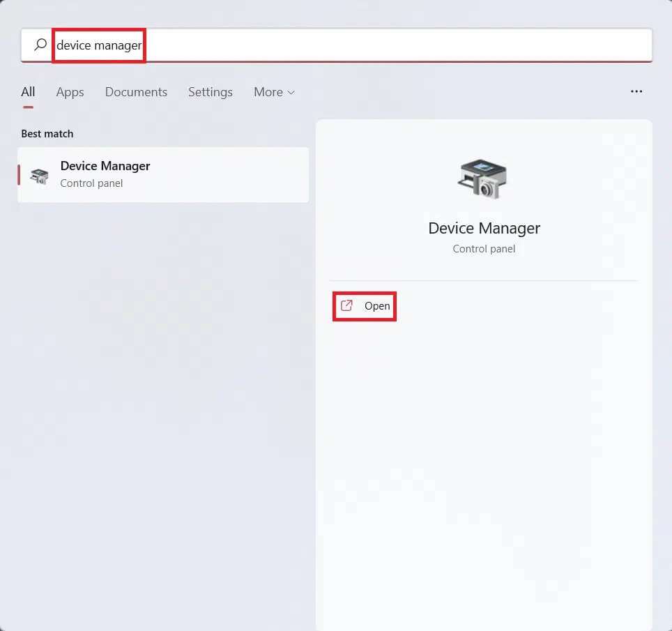Switch to the Apps tab

(70, 92)
